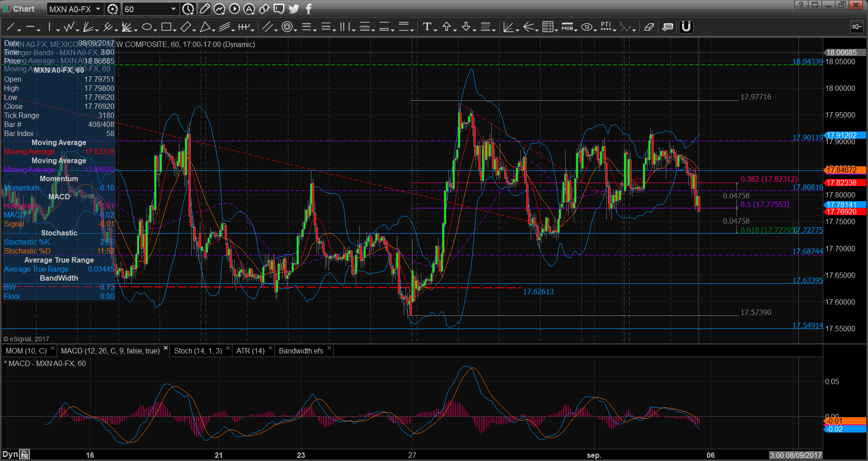Share chart via Twitter icon
Viewport: 868px width, 461px height.
pos(294,9)
